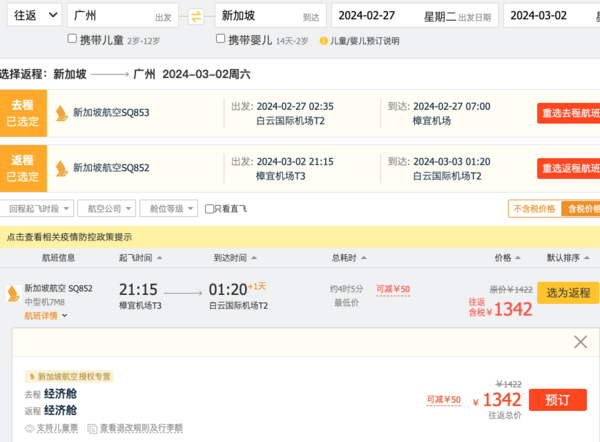Switch to 不含税价格 tab
The width and height of the screenshot is (600, 442).
[534, 209]
